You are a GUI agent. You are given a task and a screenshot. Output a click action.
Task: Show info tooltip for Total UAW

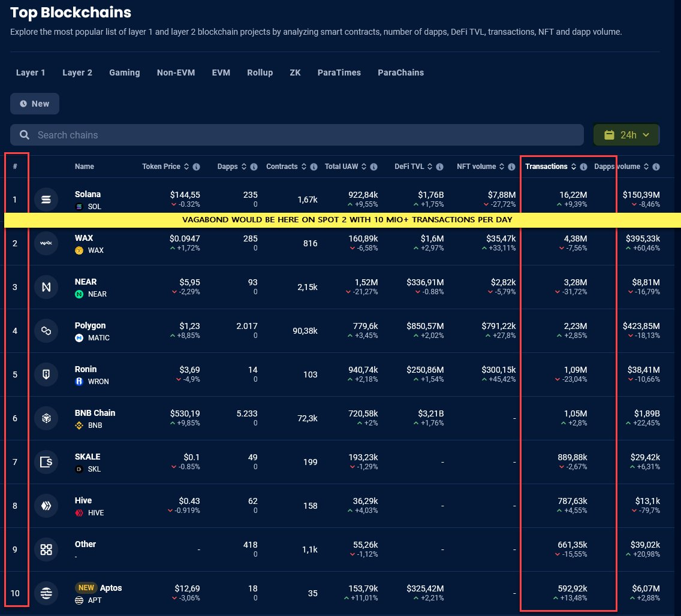click(373, 167)
